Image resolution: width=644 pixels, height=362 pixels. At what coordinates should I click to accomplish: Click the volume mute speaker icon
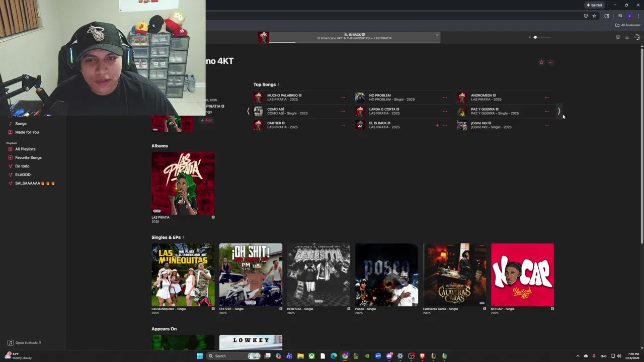tap(529, 37)
